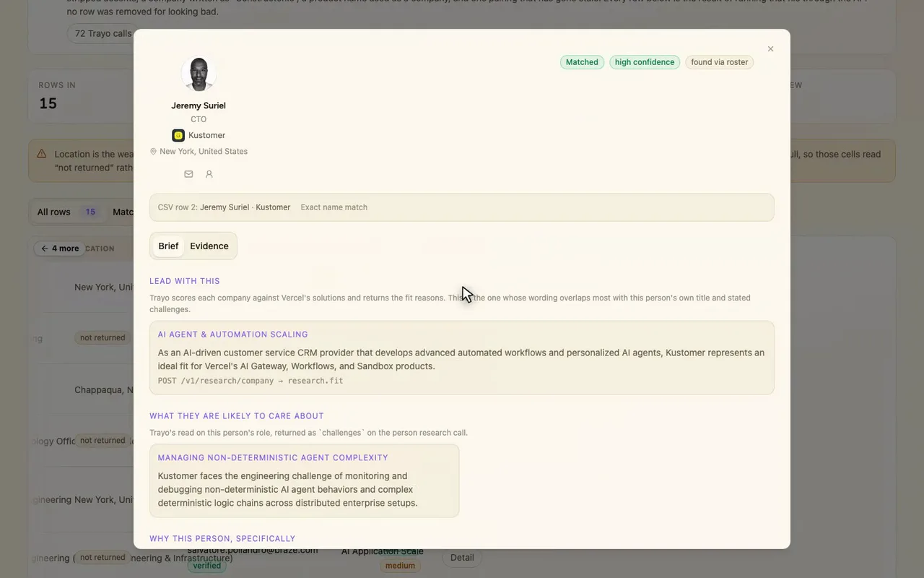Screen dimensions: 924x578
Task: Click the Managing Non-Deterministic Agent Complexity card
Action: click(x=304, y=480)
